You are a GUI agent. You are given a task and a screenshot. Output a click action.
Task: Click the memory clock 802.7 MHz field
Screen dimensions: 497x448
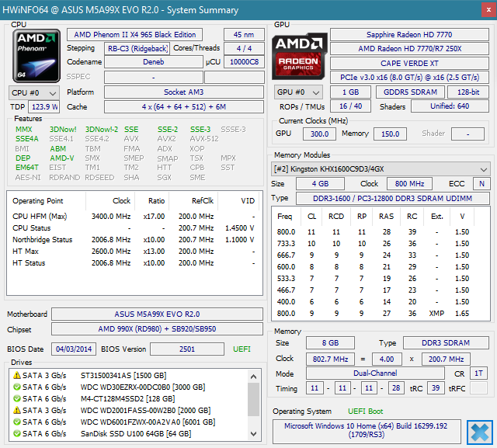330,359
